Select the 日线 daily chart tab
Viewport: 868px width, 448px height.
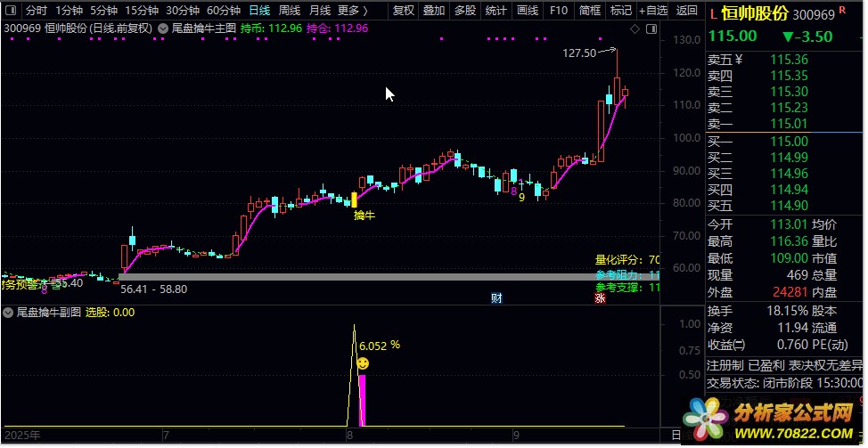(x=259, y=11)
